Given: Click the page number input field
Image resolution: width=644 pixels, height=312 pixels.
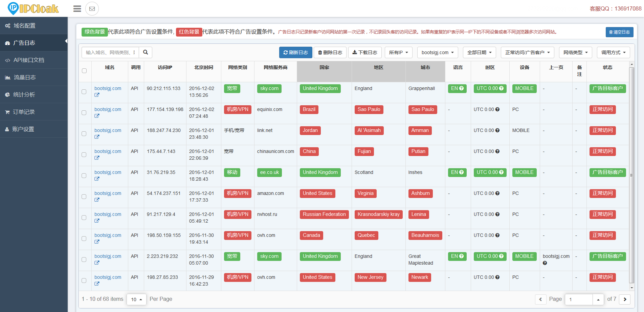Looking at the screenshot, I should [579, 299].
